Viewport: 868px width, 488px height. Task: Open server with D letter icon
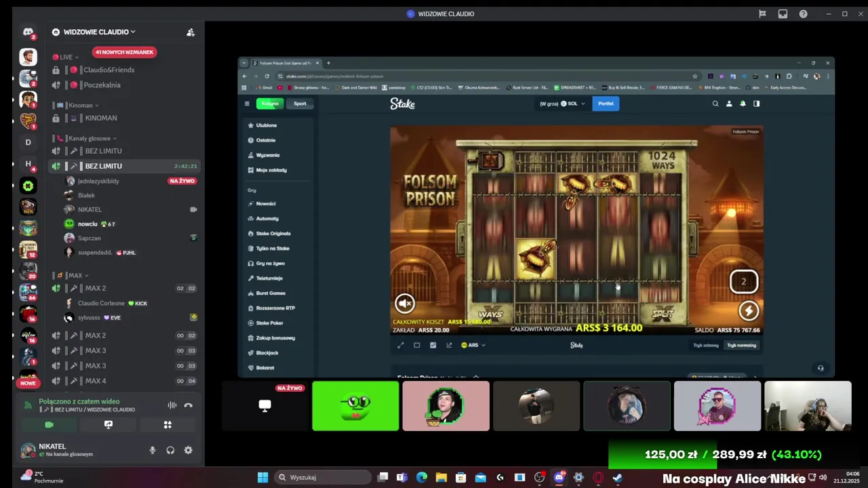[x=28, y=142]
